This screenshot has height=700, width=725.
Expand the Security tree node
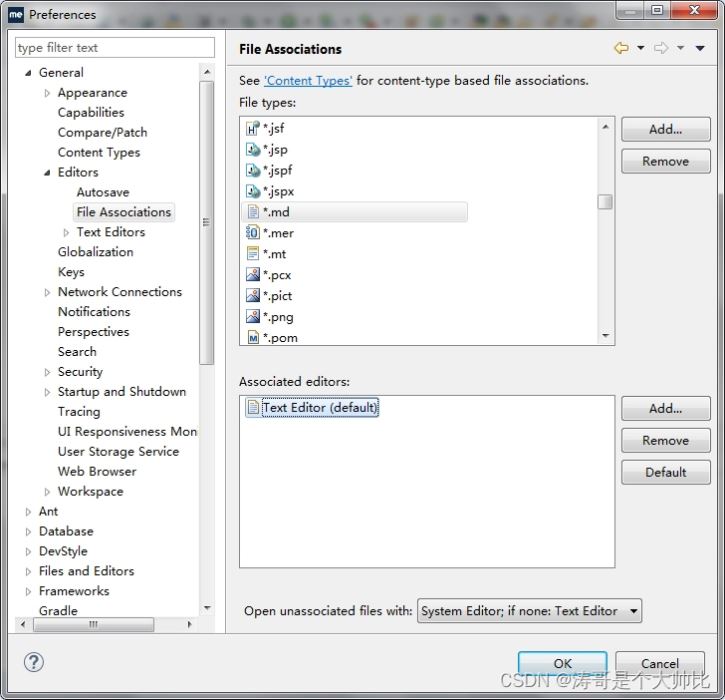(x=47, y=372)
